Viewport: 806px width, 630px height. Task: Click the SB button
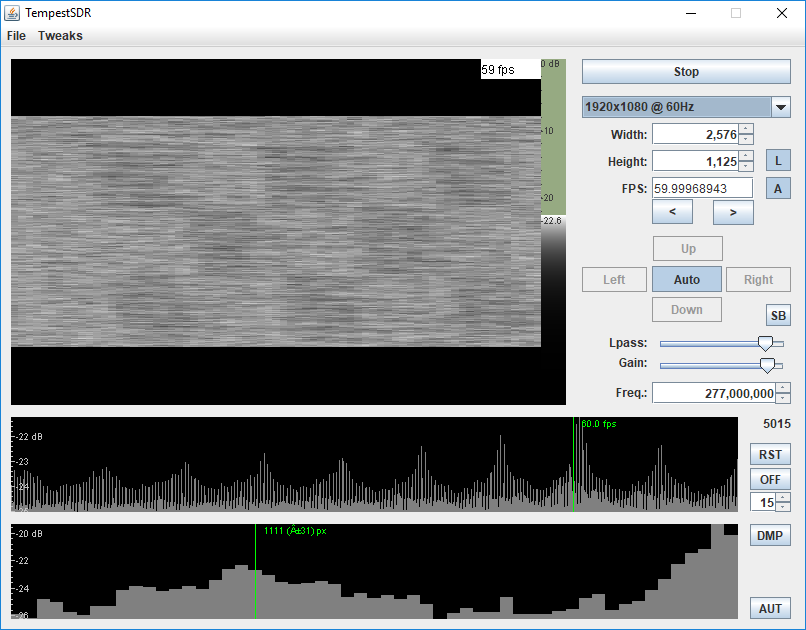coord(778,316)
